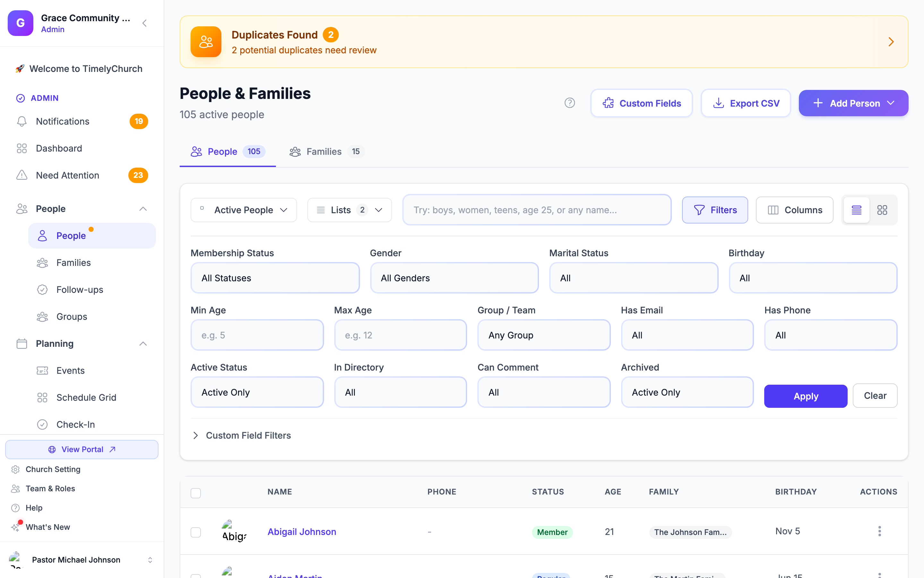
Task: Open row actions menu for Abigail Johnson
Action: pyautogui.click(x=879, y=531)
